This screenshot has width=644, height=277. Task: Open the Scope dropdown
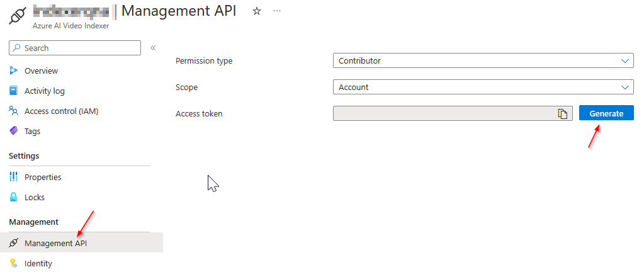click(483, 87)
